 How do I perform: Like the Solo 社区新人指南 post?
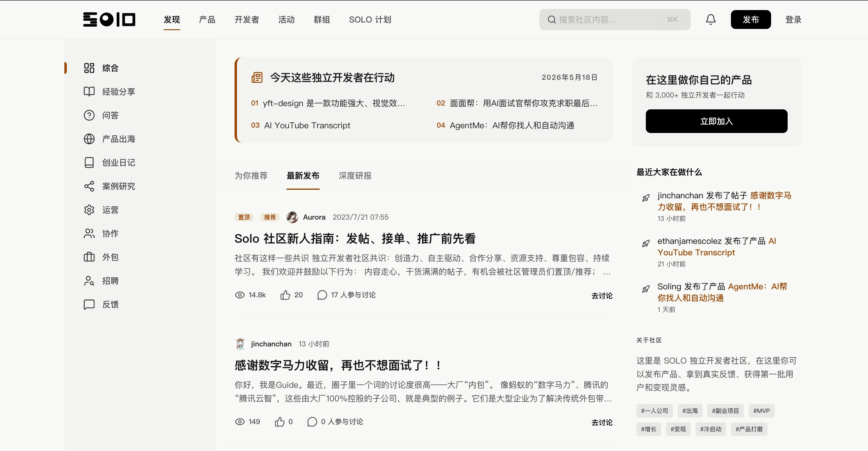click(x=285, y=295)
